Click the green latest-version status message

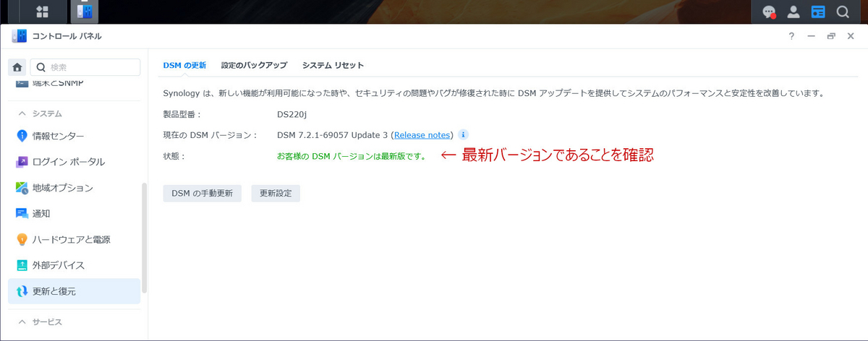[x=352, y=155]
